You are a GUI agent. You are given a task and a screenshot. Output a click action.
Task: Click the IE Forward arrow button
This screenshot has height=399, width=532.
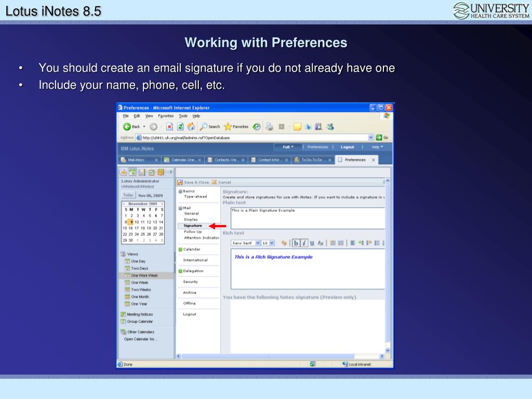point(153,127)
